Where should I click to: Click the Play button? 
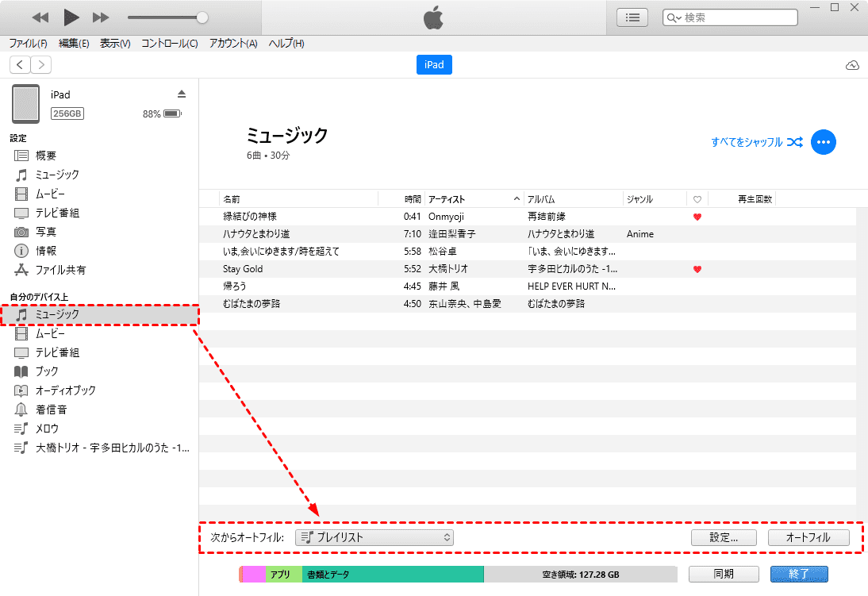click(x=71, y=17)
